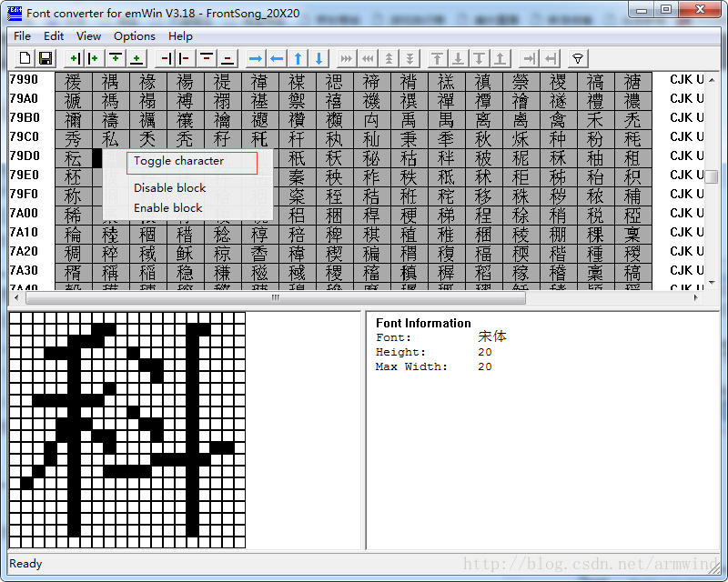Select the character 私 in row 79C0
The image size is (728, 582).
point(110,139)
